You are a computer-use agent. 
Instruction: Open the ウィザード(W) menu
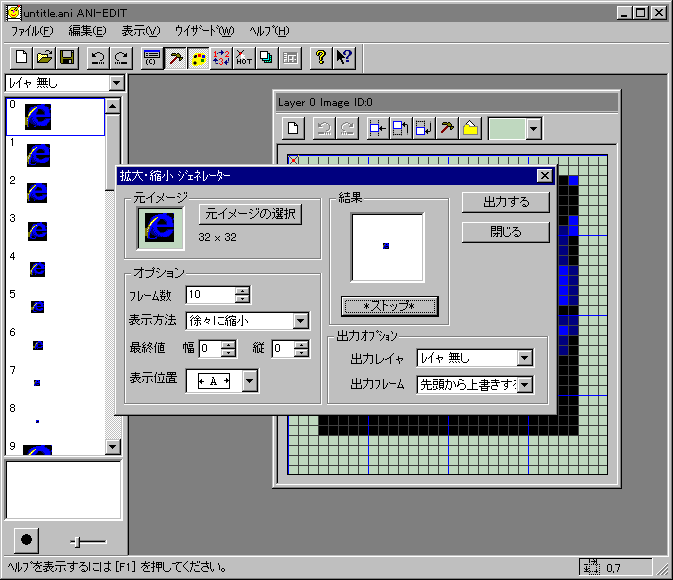205,31
